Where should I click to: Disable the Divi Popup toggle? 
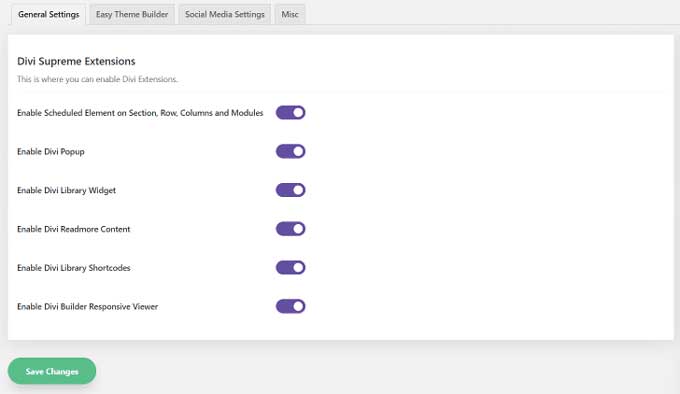click(x=291, y=151)
